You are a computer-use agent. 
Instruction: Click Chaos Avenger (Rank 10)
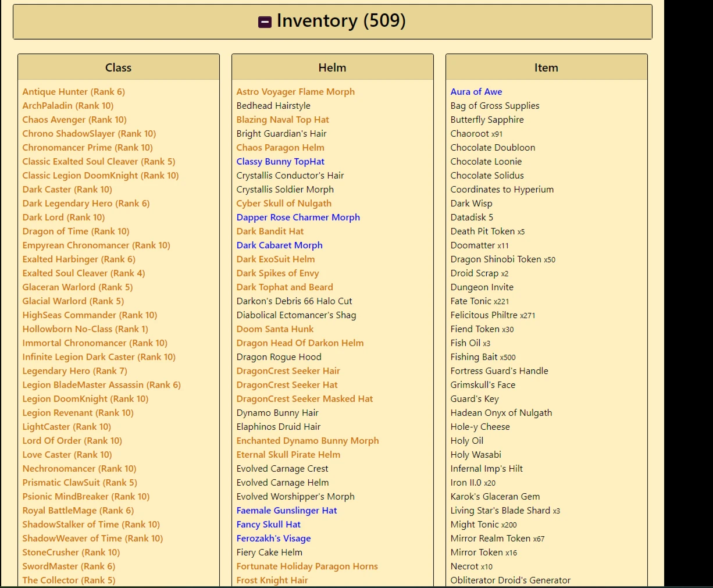(74, 120)
